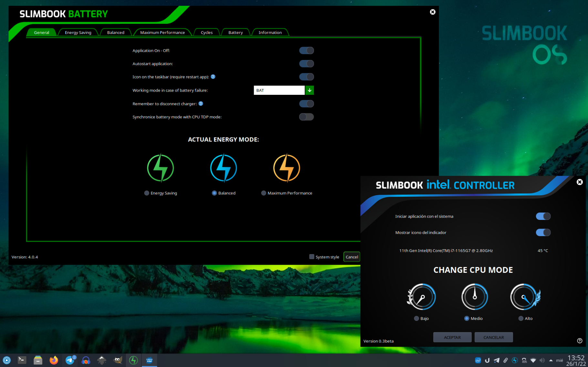Viewport: 588px width, 367px height.
Task: Open help next to taskbar icon setting
Action: tap(213, 77)
